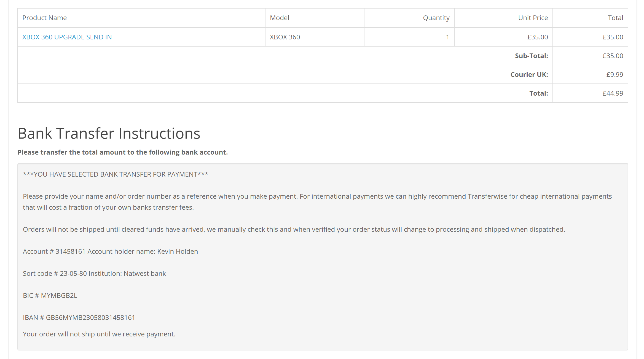Click the 'YOU HAVE SELECTED BANK TRANSFER' notice
Screen dimensions: 644x359
click(116, 174)
